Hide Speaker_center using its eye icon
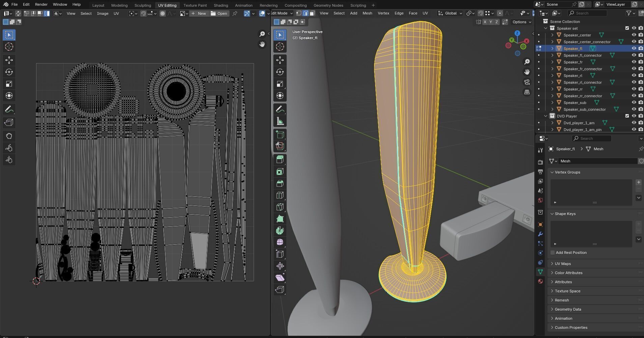 point(634,35)
